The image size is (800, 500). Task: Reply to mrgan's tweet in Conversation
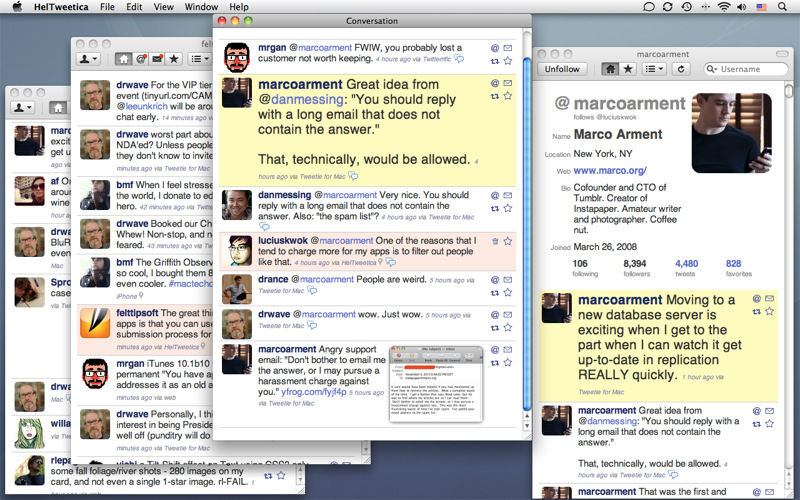click(x=494, y=48)
